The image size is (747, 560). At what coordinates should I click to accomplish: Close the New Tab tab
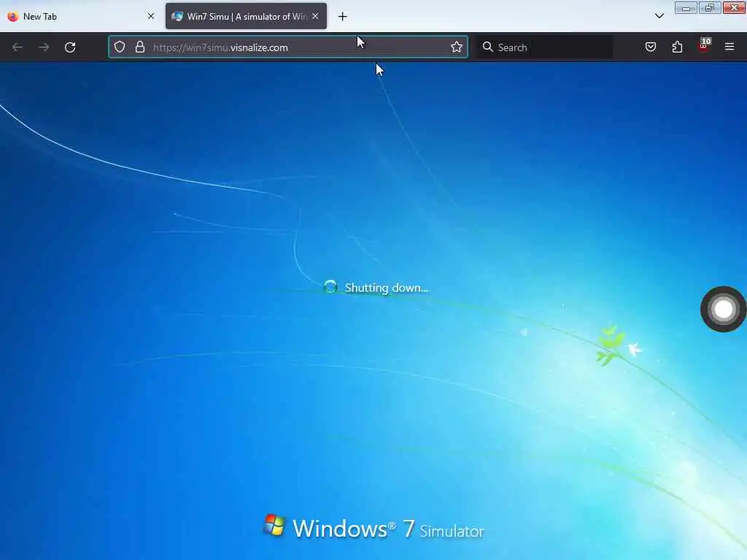click(151, 16)
